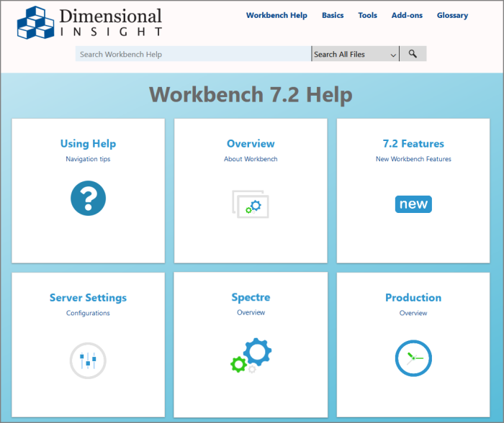Open the Glossary menu item

452,15
